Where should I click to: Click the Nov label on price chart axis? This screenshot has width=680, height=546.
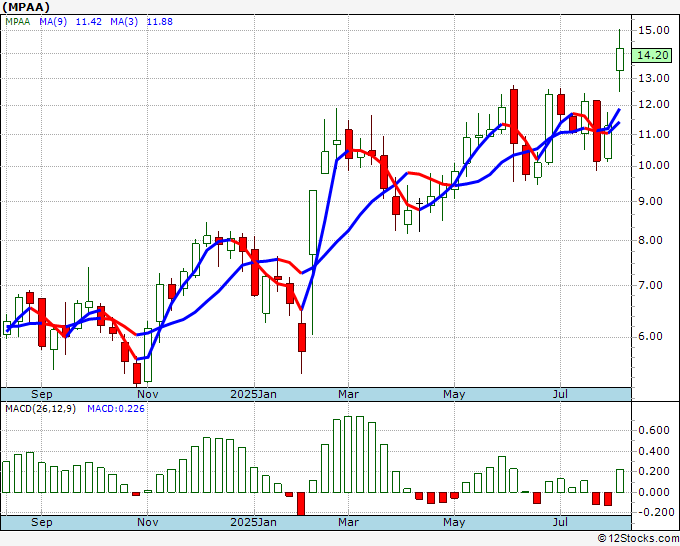pyautogui.click(x=147, y=394)
